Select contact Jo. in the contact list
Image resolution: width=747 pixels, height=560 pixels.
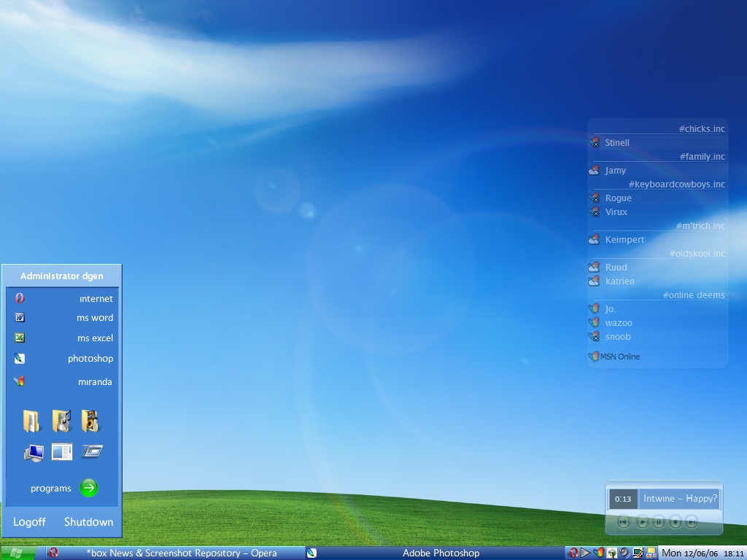pos(658,308)
